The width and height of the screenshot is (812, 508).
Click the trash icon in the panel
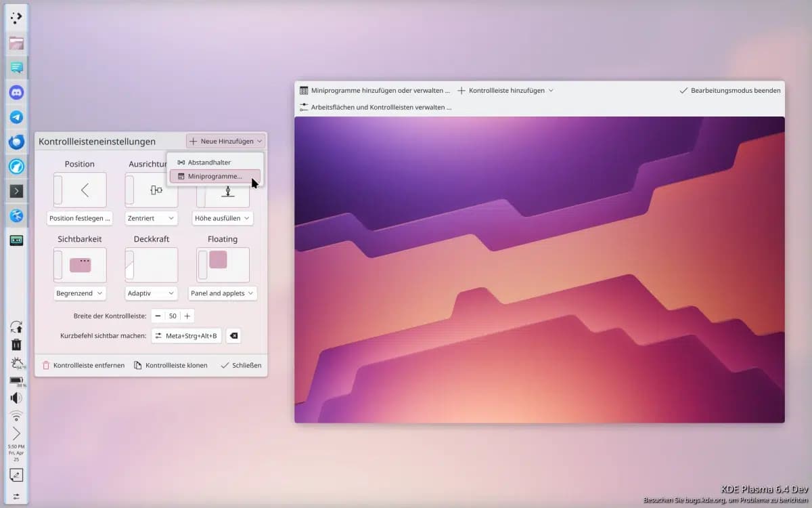point(16,345)
